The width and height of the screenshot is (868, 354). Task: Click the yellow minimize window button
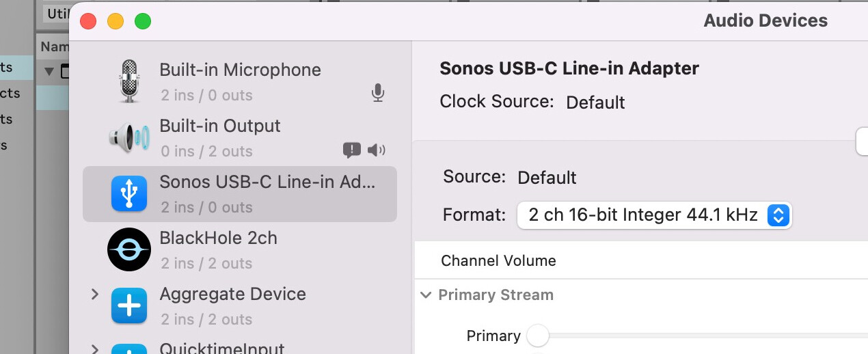(116, 21)
